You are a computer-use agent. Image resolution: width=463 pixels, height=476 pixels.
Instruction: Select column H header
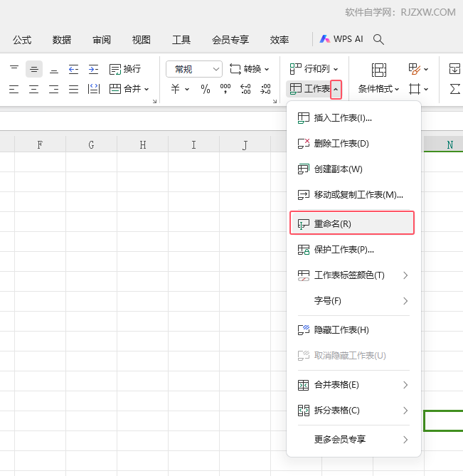(x=143, y=144)
